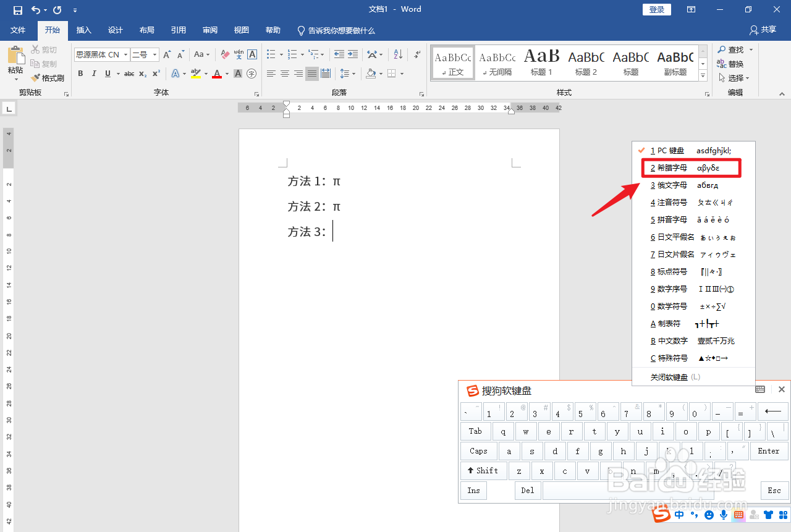Expand the Styles gallery more arrow
The height and width of the screenshot is (532, 791).
point(703,75)
